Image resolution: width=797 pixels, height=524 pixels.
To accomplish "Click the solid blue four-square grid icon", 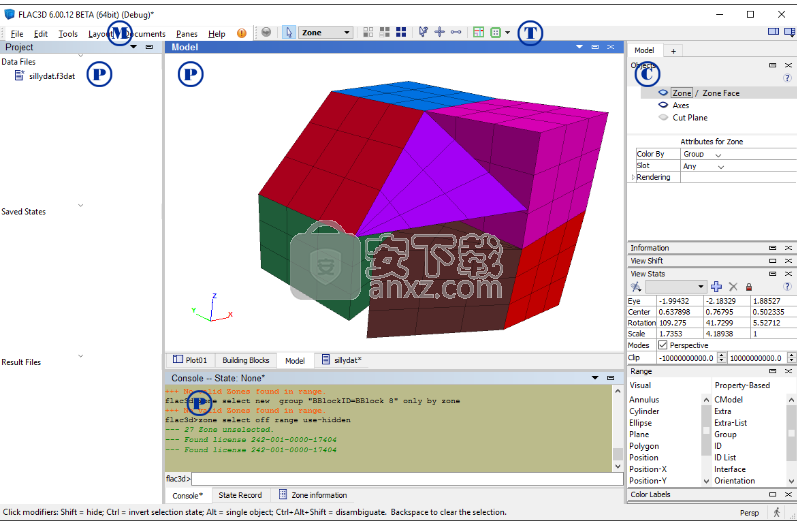I will point(401,33).
